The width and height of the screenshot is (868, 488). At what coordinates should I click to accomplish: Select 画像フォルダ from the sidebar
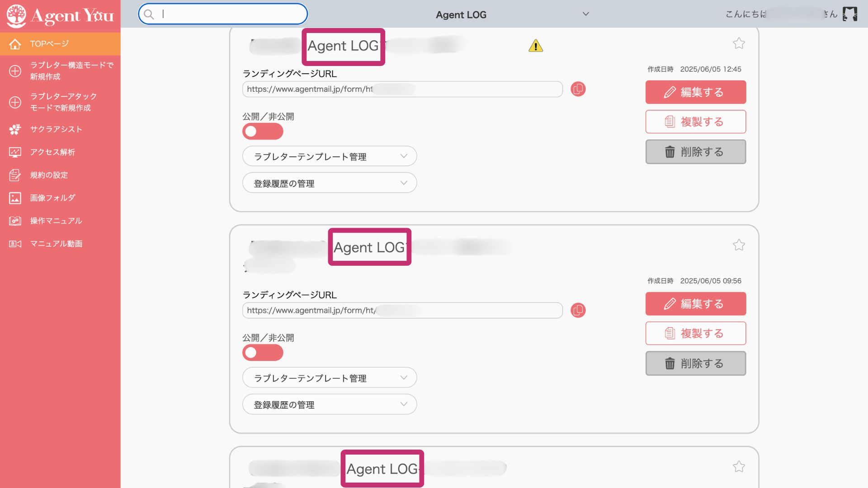(52, 198)
